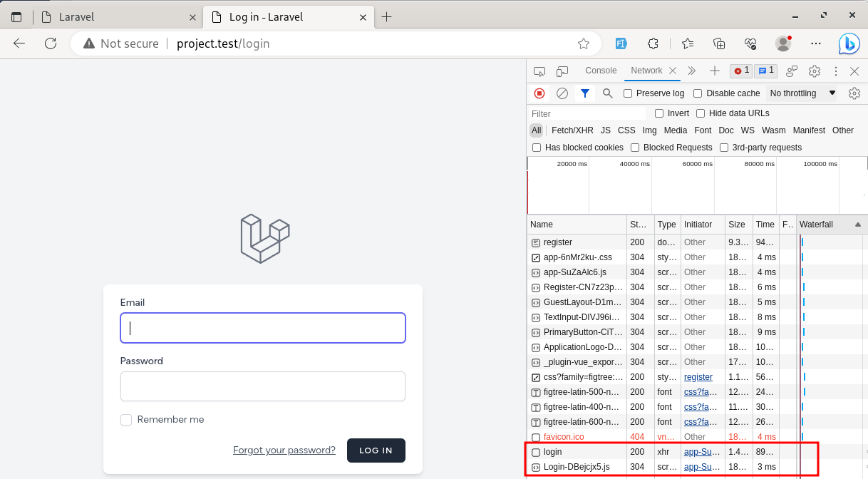This screenshot has height=479, width=868.
Task: Enable the Disable cache checkbox
Action: tap(698, 93)
